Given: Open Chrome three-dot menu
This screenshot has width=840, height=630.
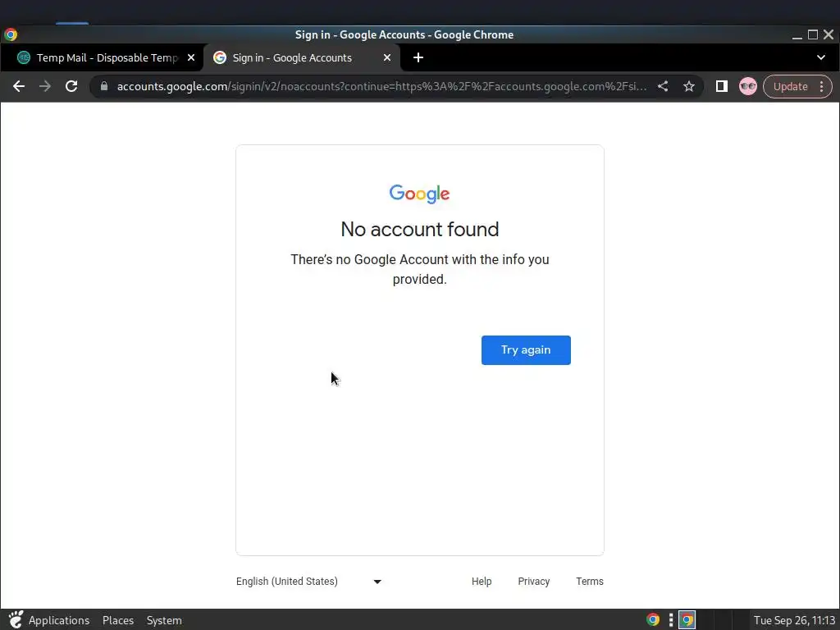Looking at the screenshot, I should point(822,86).
